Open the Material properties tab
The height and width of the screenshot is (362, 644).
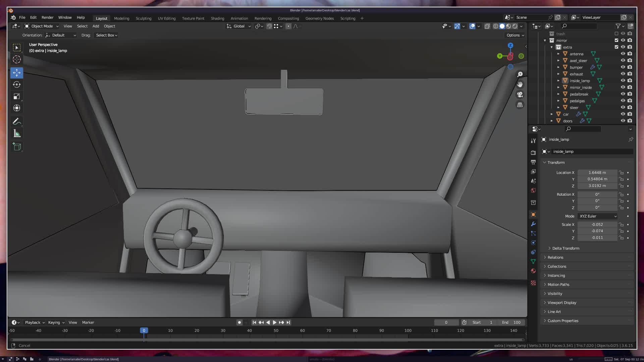tap(533, 271)
